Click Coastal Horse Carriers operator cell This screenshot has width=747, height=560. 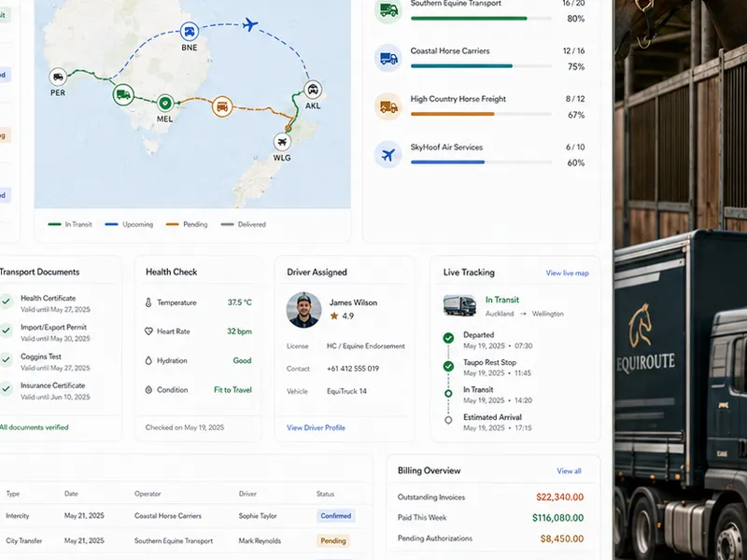[168, 516]
